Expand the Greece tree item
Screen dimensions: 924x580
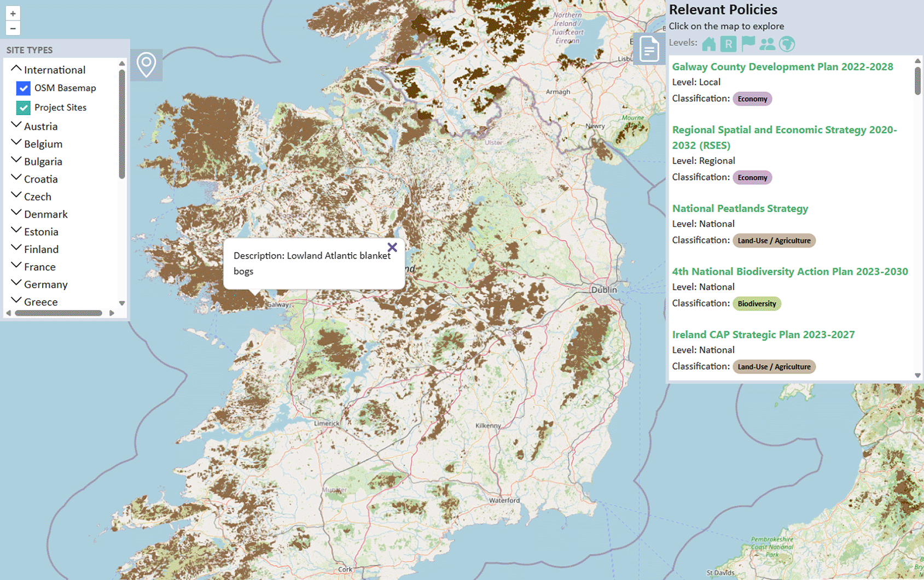pos(16,301)
